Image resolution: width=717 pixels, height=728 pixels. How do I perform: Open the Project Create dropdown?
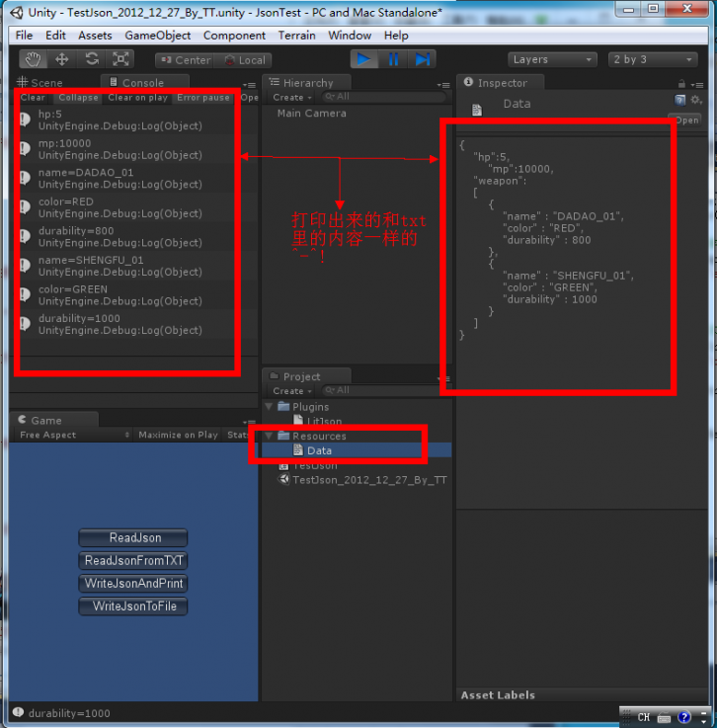tap(291, 391)
